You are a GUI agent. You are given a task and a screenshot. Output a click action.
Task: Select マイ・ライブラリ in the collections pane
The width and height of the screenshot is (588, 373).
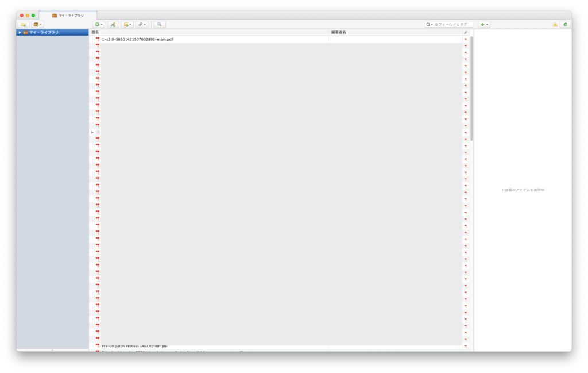[x=44, y=33]
